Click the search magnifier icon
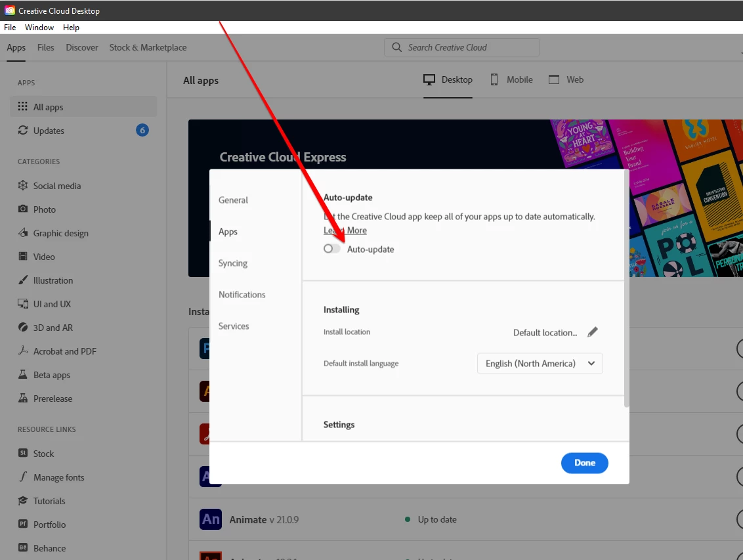Image resolution: width=743 pixels, height=560 pixels. tap(396, 47)
